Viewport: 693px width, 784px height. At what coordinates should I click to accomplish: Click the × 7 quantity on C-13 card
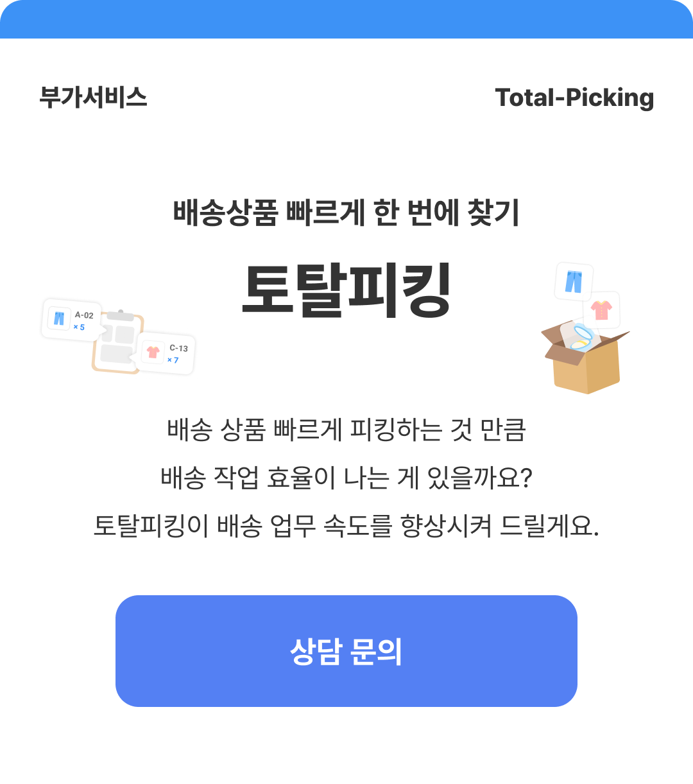[x=173, y=360]
